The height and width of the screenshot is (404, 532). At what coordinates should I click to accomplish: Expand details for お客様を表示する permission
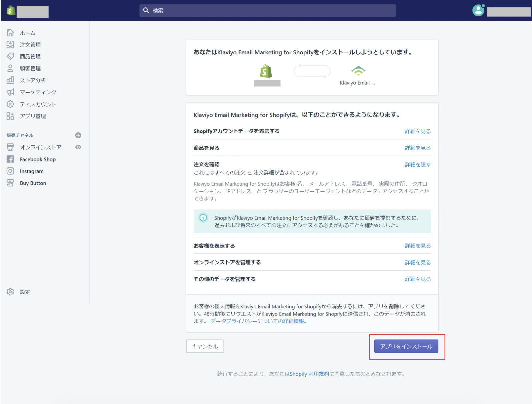coord(418,246)
